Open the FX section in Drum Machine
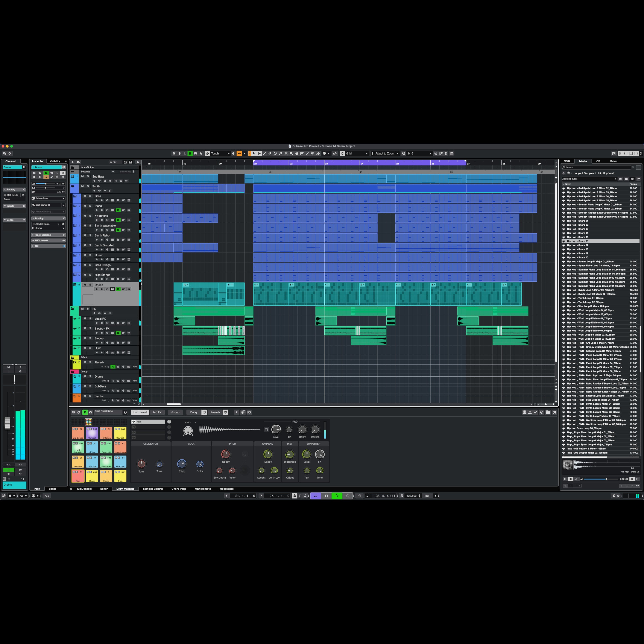This screenshot has width=644, height=644. click(x=249, y=412)
